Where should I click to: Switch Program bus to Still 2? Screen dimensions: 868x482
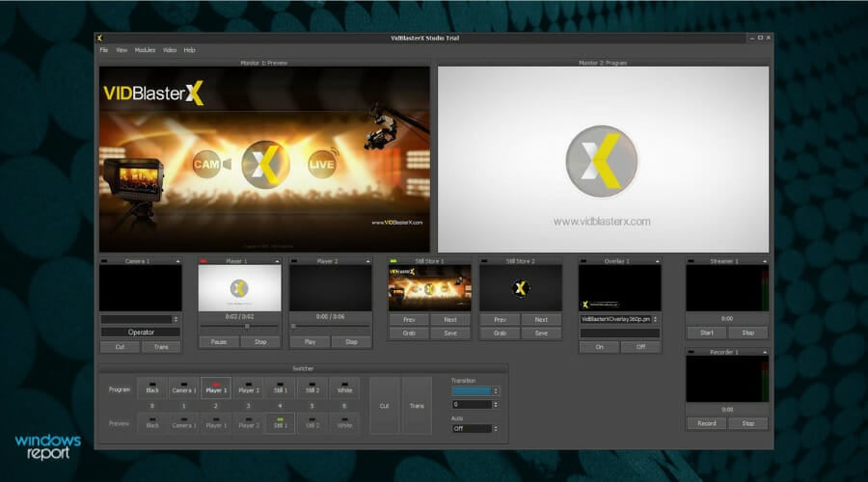pyautogui.click(x=312, y=389)
